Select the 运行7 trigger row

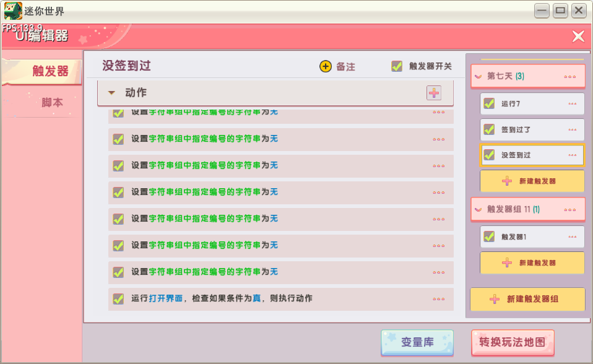pyautogui.click(x=532, y=103)
